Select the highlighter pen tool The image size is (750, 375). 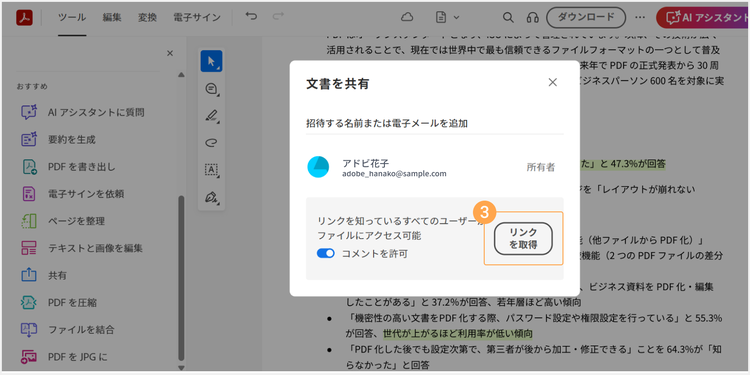[211, 116]
